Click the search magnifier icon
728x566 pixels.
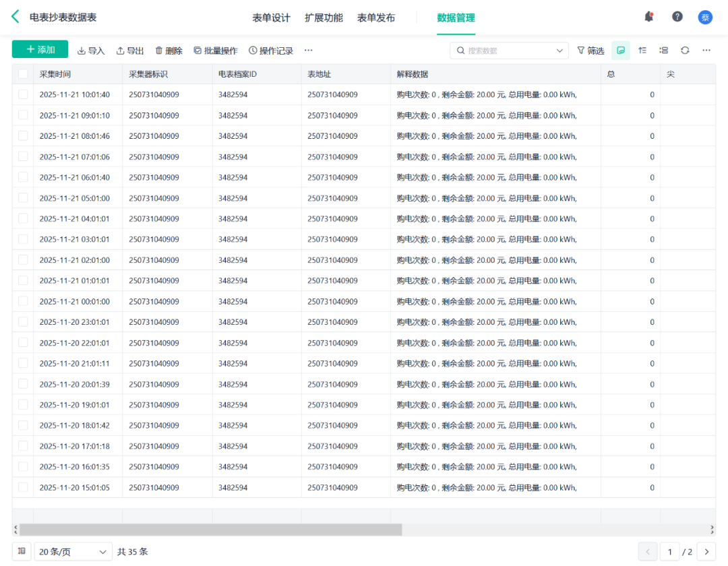(x=460, y=50)
